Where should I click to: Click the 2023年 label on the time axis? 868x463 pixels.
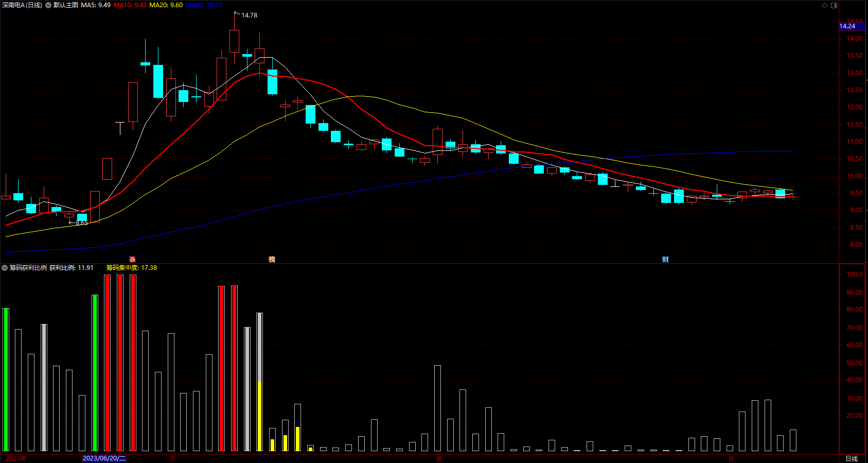pos(16,458)
